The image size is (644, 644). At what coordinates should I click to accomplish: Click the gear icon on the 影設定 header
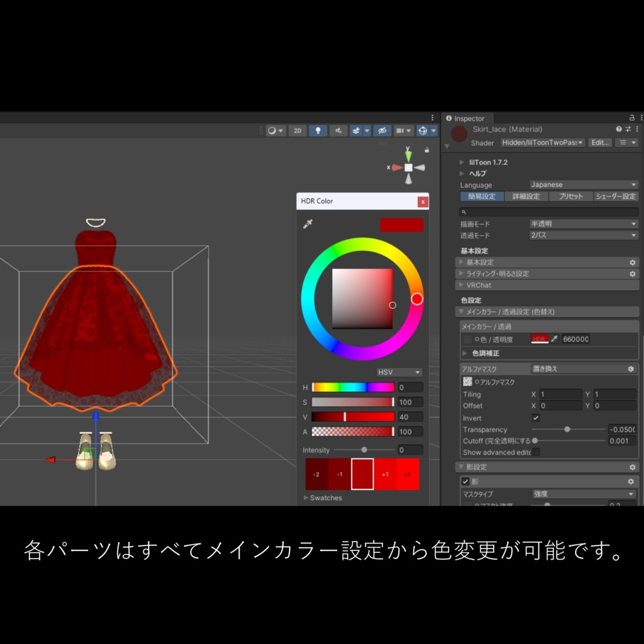coord(631,467)
